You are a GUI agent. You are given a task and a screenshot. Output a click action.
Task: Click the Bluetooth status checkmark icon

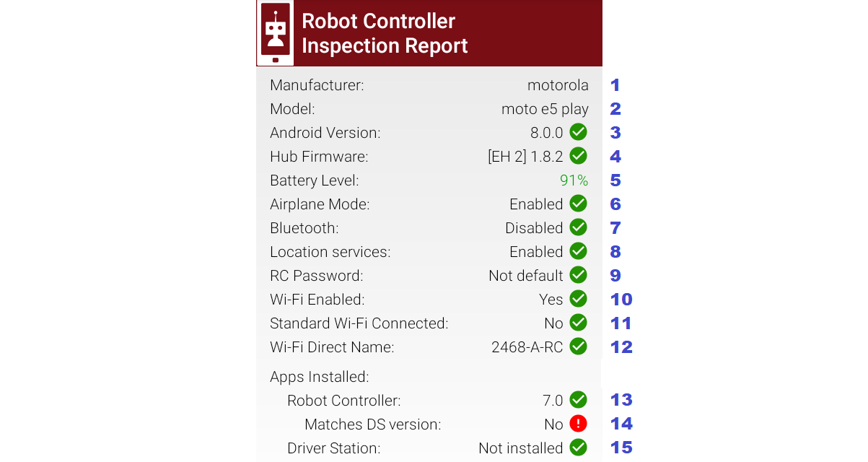click(x=578, y=227)
